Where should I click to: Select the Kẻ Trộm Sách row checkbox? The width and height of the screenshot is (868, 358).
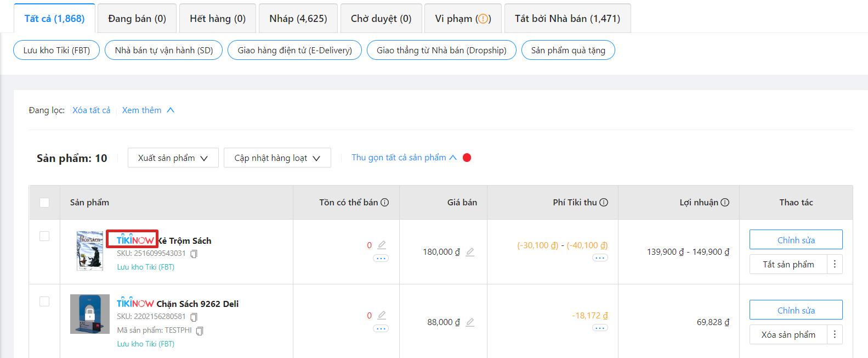click(44, 236)
